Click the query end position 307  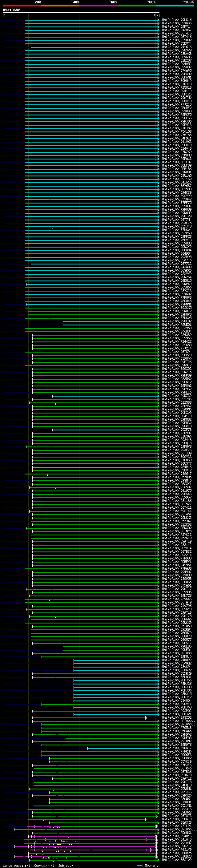155,15
